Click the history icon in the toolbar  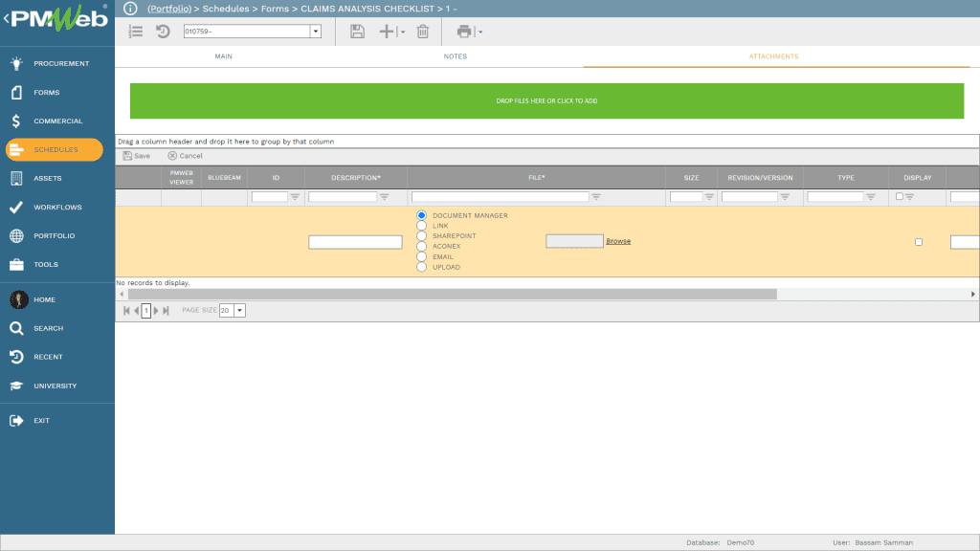coord(163,32)
